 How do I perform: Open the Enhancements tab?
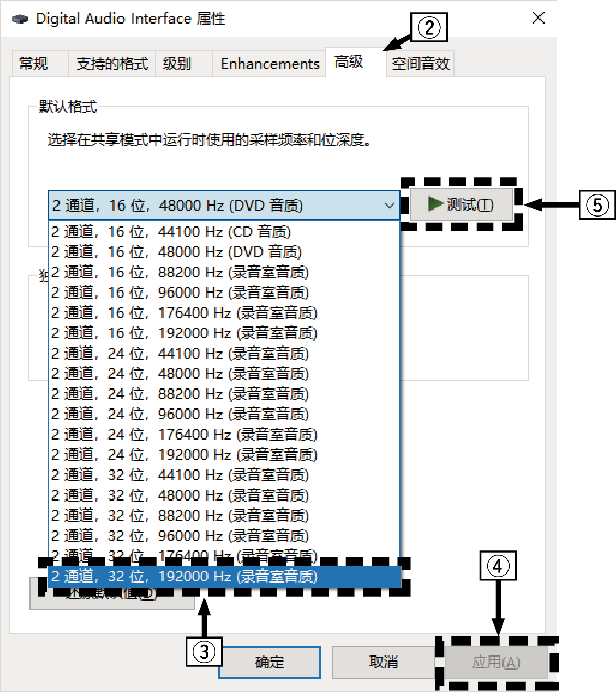269,63
